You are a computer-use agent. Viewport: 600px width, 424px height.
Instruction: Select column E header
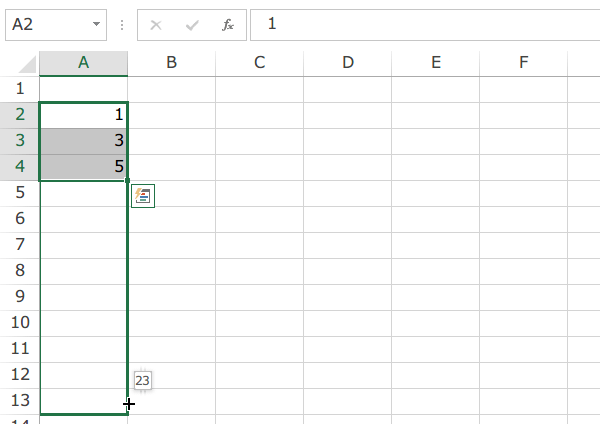435,63
